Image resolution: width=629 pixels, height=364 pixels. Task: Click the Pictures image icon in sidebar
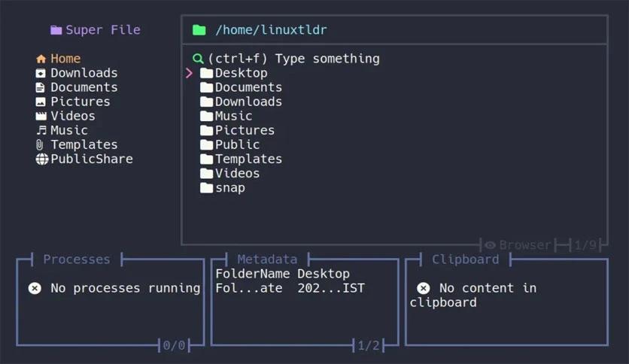[41, 102]
